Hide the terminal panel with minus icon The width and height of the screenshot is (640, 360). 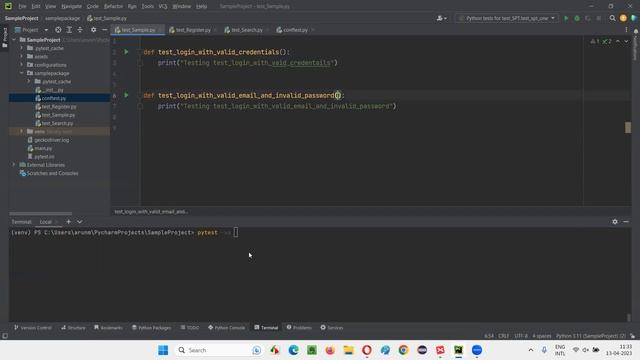click(x=626, y=222)
